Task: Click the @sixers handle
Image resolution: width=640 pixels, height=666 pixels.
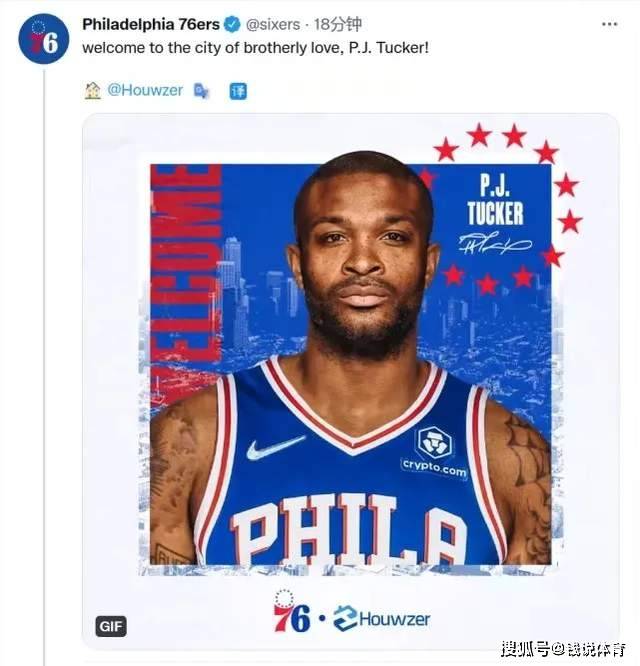Action: [273, 25]
